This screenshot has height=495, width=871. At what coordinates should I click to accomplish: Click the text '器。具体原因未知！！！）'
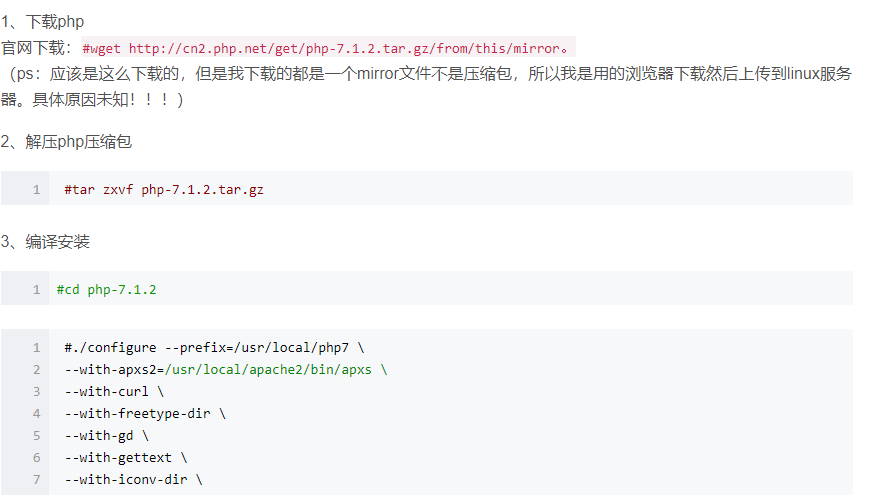[x=92, y=99]
